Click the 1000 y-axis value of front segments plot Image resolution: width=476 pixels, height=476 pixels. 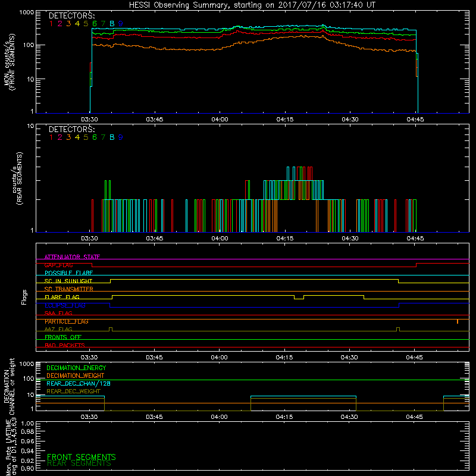[27, 12]
